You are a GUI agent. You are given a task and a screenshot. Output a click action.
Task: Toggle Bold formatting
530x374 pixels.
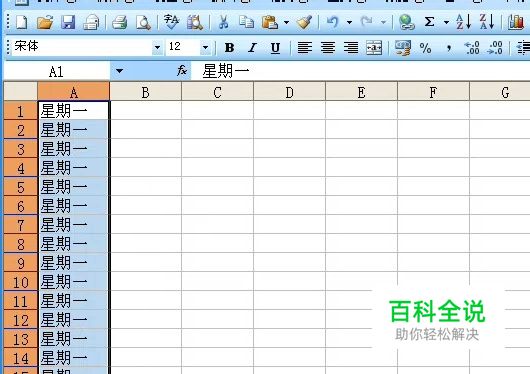point(230,48)
